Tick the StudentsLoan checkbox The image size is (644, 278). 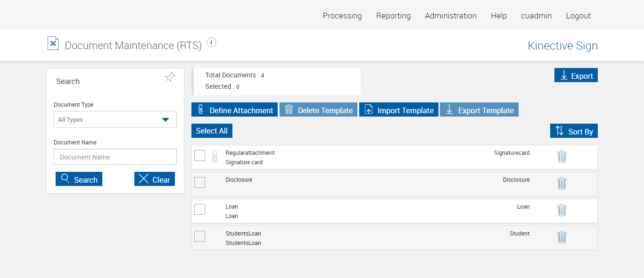pyautogui.click(x=200, y=236)
